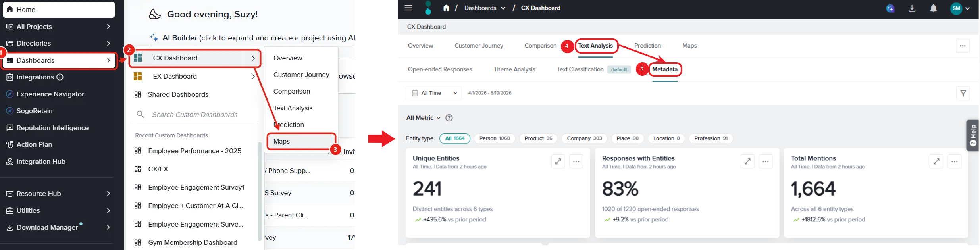Select the Product 96 entity chip
Viewport: 980px width, 250px height.
coord(538,138)
